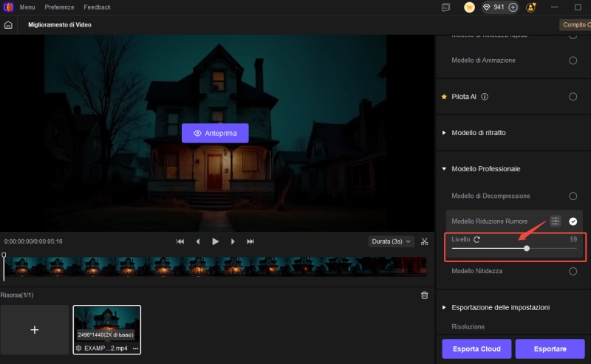Play the video preview

pos(216,241)
